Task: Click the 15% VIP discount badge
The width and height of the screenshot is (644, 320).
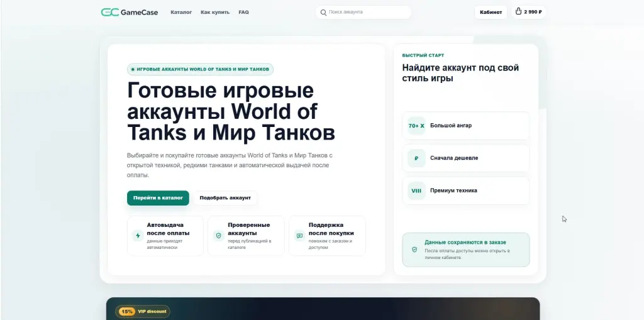Action: 143,311
